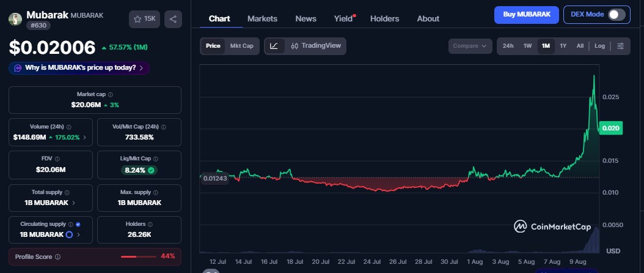
Task: Open the Holders tab
Action: coord(384,18)
